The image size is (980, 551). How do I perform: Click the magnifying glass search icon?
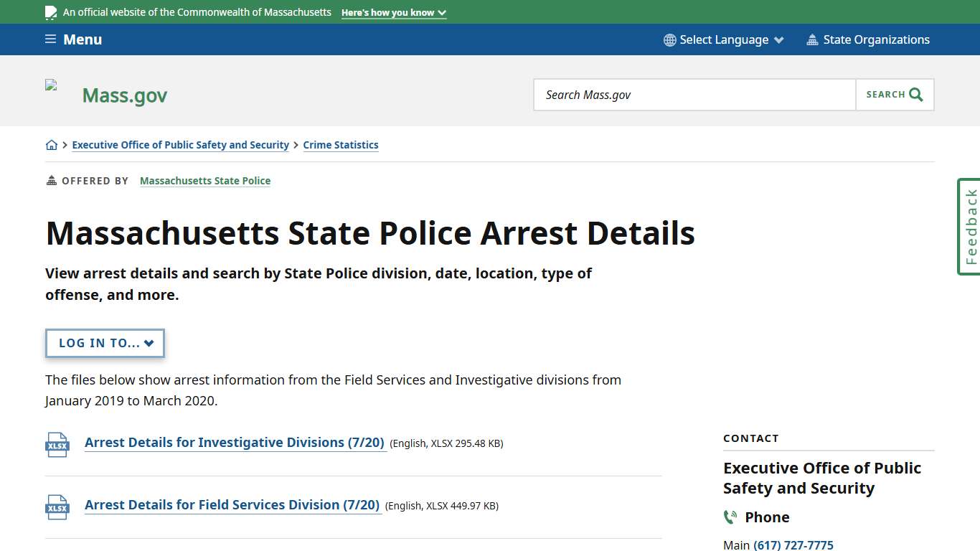coord(915,94)
